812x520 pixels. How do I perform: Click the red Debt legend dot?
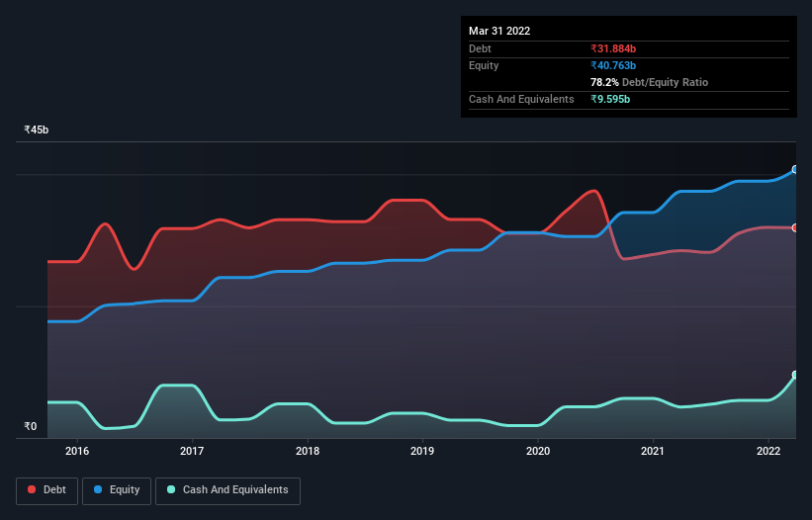[32, 489]
